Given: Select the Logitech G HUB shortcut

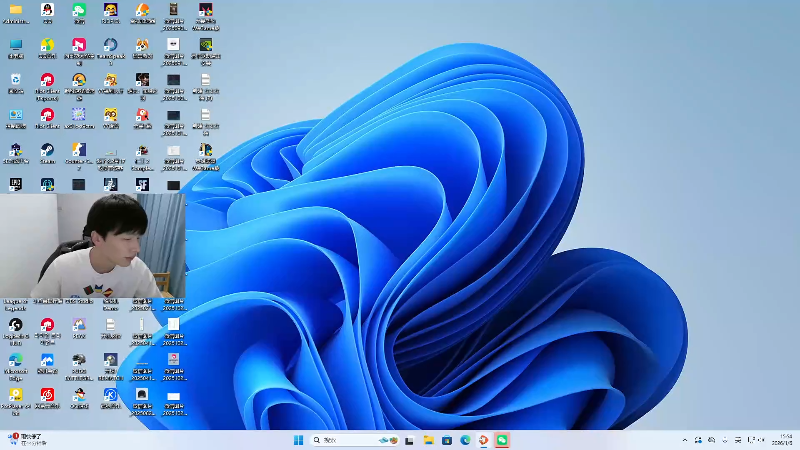Looking at the screenshot, I should click(16, 325).
